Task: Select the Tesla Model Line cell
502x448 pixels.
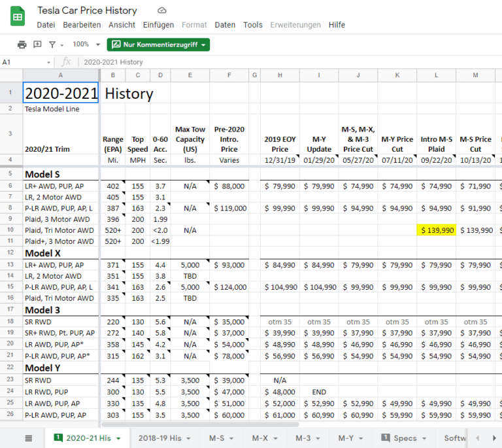Action: [x=61, y=109]
